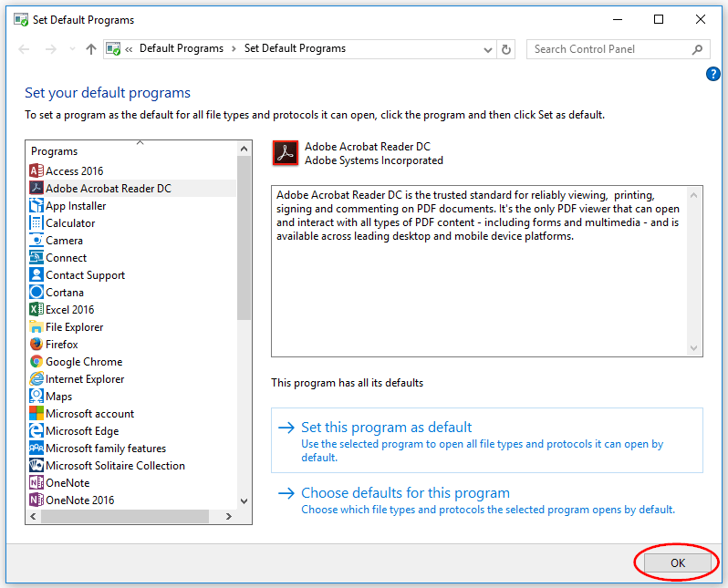Select the 'Cortana' entry text

[65, 293]
